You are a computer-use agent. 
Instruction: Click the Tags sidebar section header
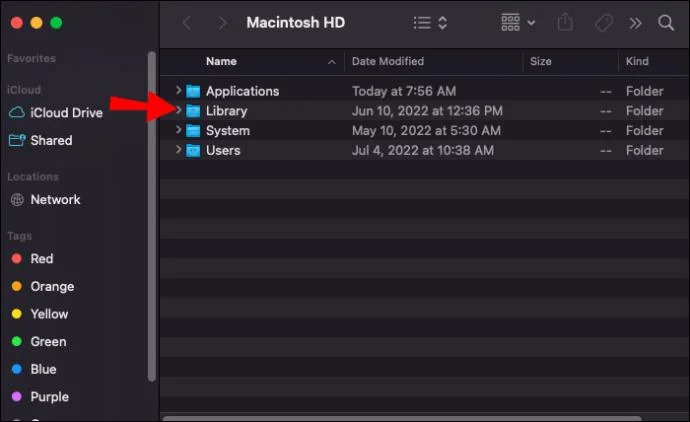click(x=19, y=236)
